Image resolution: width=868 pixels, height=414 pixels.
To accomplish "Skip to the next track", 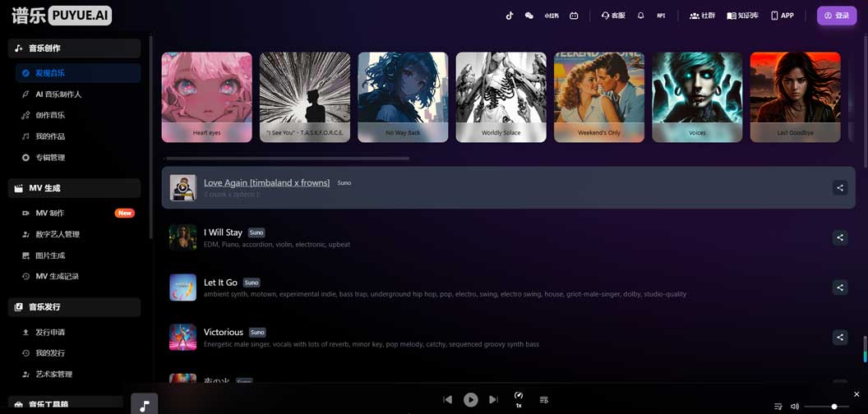I will point(493,399).
